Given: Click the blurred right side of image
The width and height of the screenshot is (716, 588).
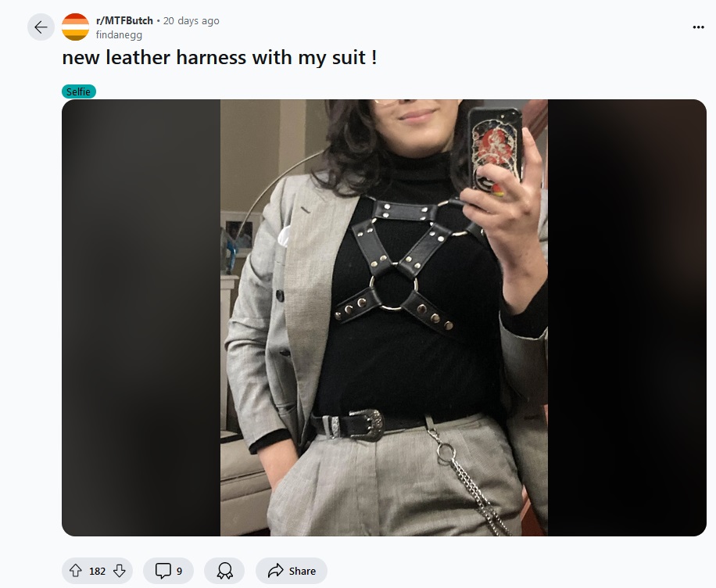Looking at the screenshot, I should pos(627,317).
